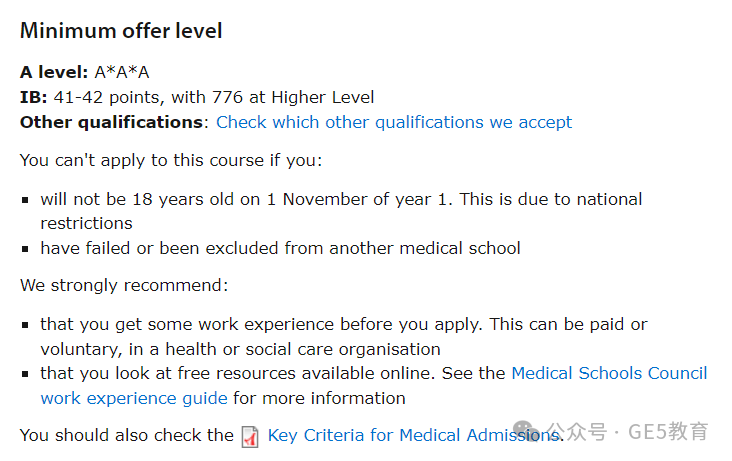This screenshot has height=461, width=732.
Task: Click the bullet before 'have failed or been excluded'
Action: tap(25, 249)
